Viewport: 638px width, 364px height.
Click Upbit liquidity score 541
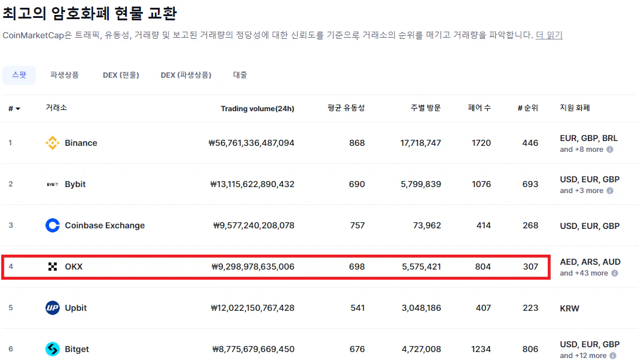tap(358, 308)
